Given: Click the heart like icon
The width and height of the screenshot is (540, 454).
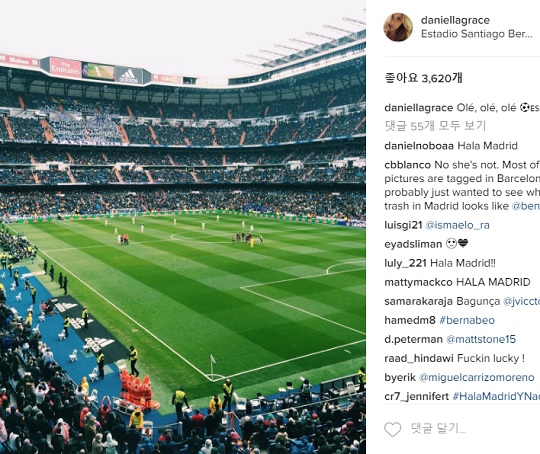Looking at the screenshot, I should [393, 429].
